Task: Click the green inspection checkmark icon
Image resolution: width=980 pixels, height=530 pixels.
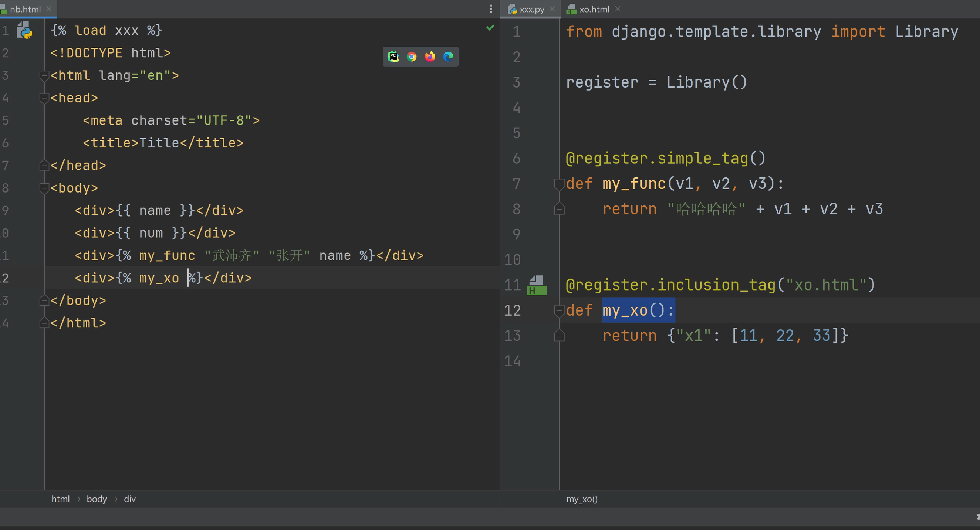Action: point(490,27)
